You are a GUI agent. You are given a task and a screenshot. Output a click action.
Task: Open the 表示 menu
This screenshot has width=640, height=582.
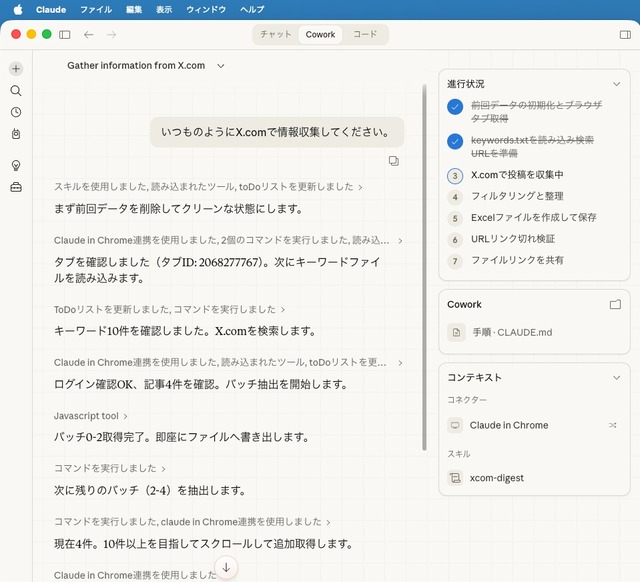pos(164,9)
